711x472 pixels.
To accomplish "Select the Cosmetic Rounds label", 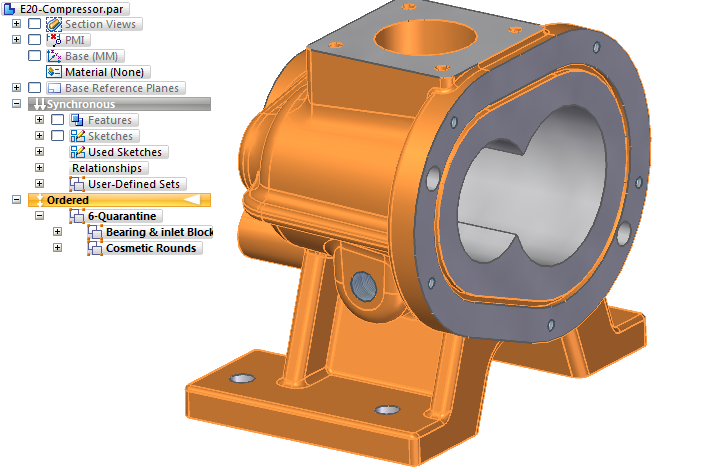I will click(x=151, y=248).
